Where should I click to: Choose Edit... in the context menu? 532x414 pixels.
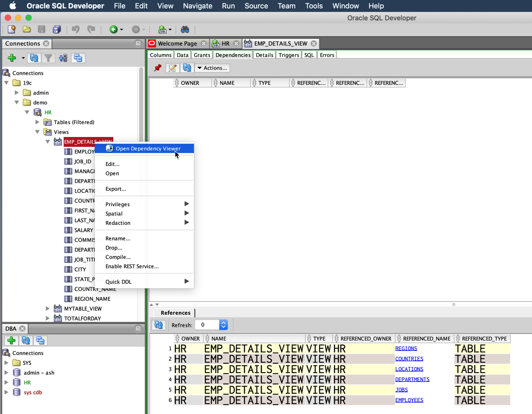[x=144, y=164]
